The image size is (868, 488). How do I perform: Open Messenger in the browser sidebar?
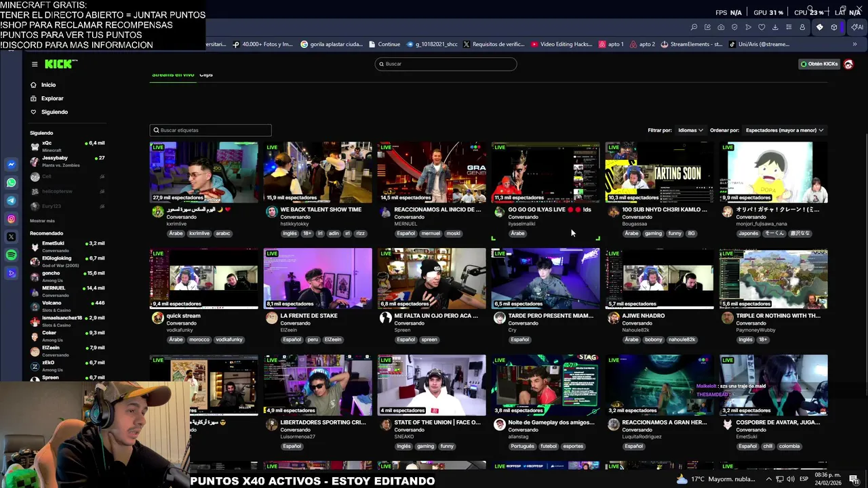11,165
